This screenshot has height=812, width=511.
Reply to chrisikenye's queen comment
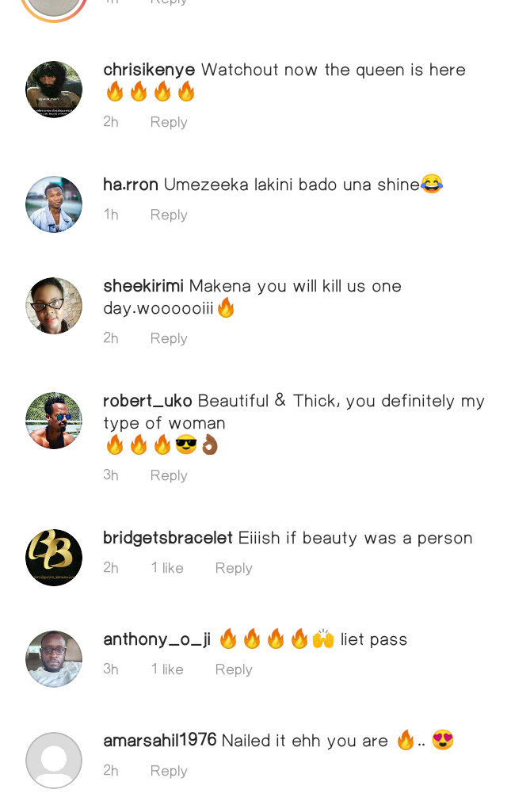pos(169,122)
